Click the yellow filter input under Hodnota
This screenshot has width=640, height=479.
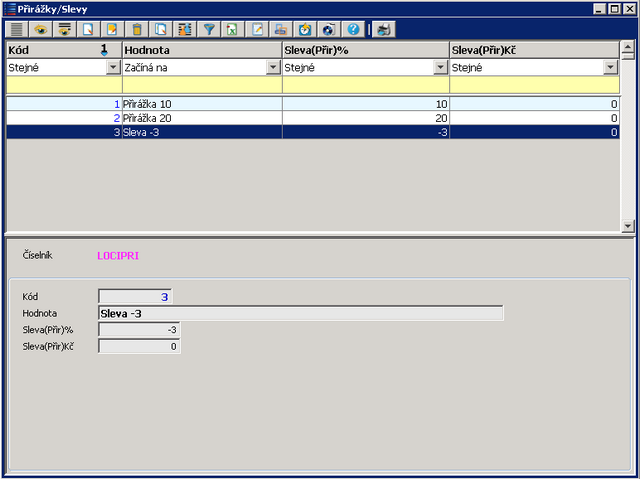202,85
